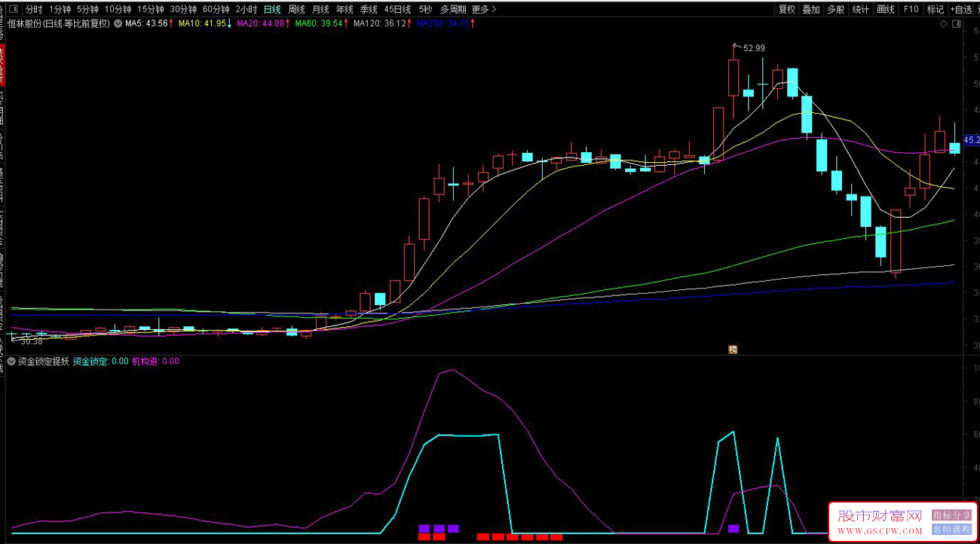Viewport: 980px width, 544px height.
Task: Open the 更多 periods expander
Action: (x=483, y=10)
